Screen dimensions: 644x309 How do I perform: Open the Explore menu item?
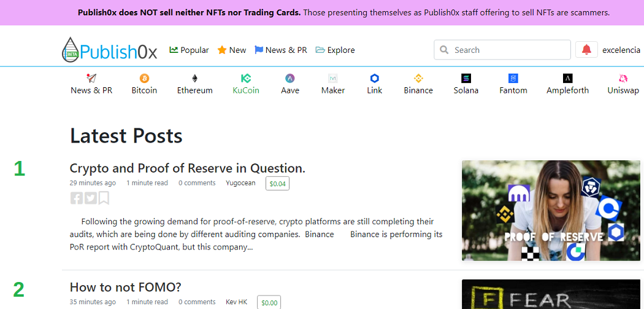(335, 50)
